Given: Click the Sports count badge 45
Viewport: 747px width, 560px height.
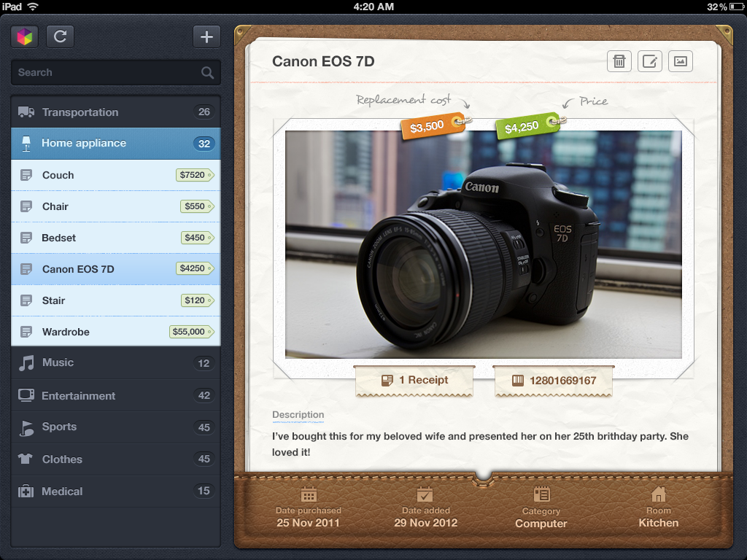Looking at the screenshot, I should click(x=204, y=427).
